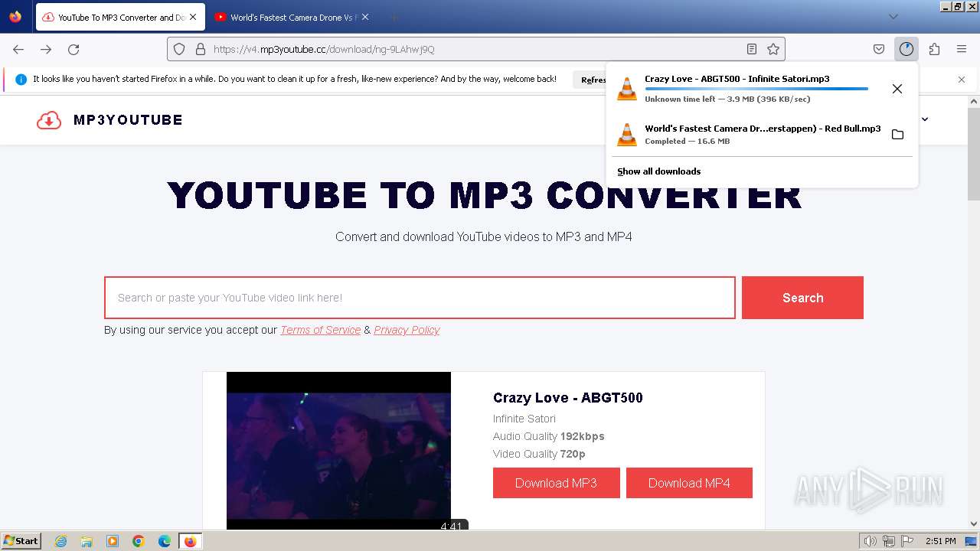The image size is (980, 551).
Task: Open the Extensions puzzle icon
Action: point(934,49)
